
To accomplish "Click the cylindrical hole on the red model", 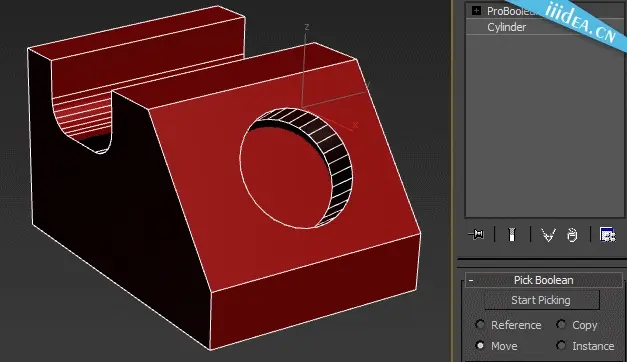I will tap(296, 168).
